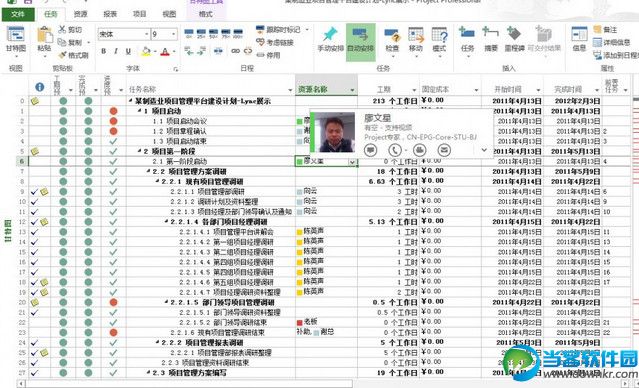The width and height of the screenshot is (639, 388).
Task: Switch to Auto Schedule (自动安排)
Action: pos(361,42)
